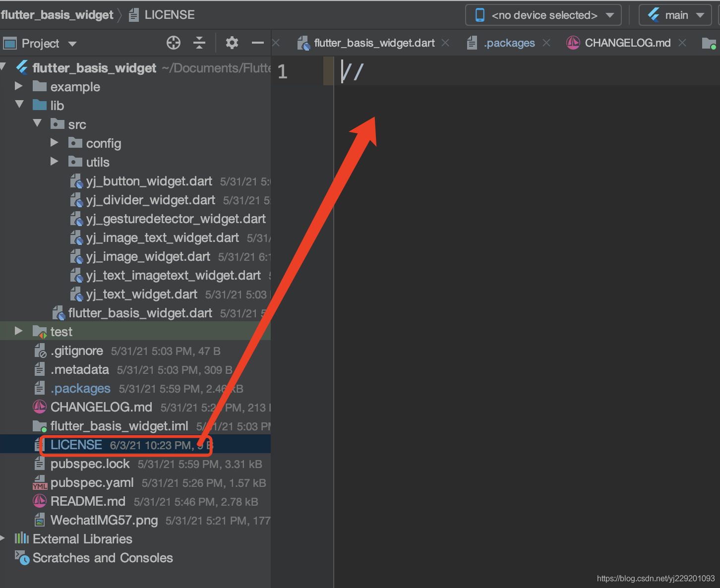Open the device selector dropdown

pyautogui.click(x=544, y=15)
